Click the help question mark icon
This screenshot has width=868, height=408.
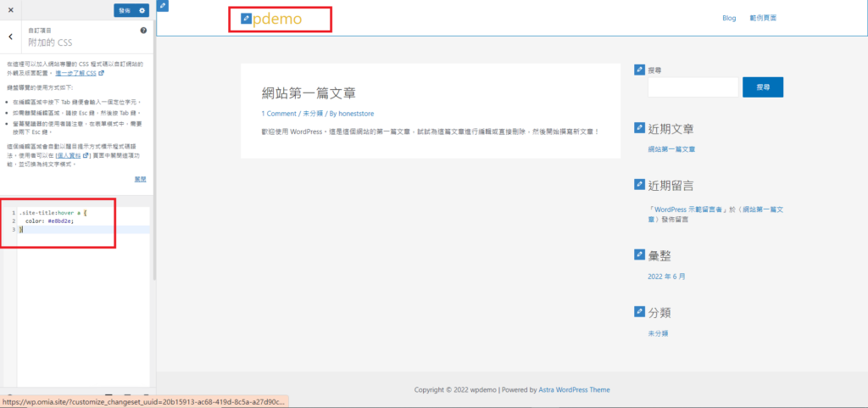click(143, 31)
